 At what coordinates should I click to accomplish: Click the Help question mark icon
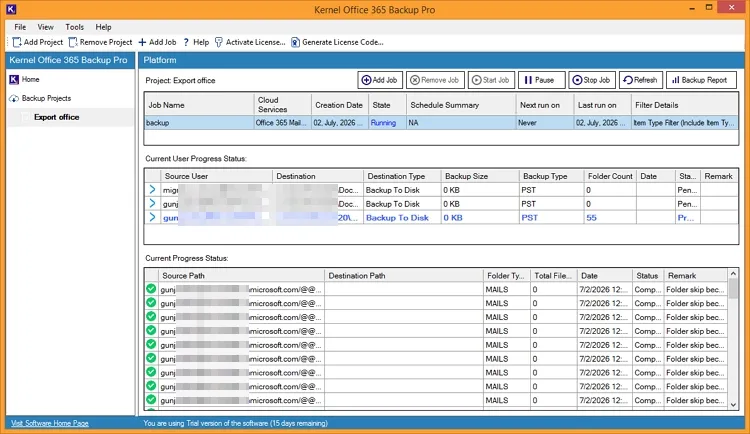(x=186, y=42)
